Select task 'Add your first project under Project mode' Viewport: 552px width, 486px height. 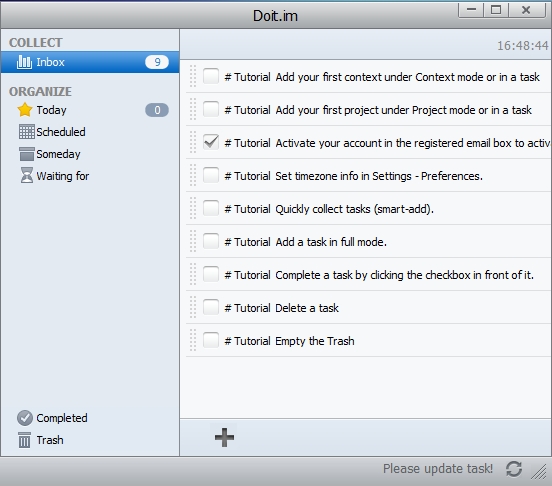point(403,110)
